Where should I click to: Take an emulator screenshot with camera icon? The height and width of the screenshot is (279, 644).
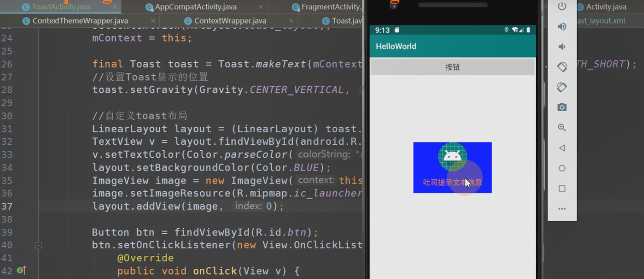click(x=562, y=107)
